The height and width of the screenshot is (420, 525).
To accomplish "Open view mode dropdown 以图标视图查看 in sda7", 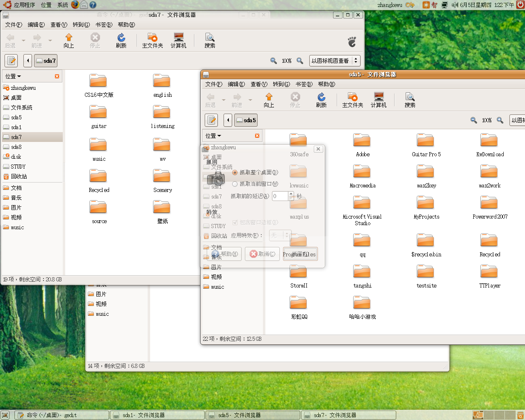I will [x=335, y=61].
